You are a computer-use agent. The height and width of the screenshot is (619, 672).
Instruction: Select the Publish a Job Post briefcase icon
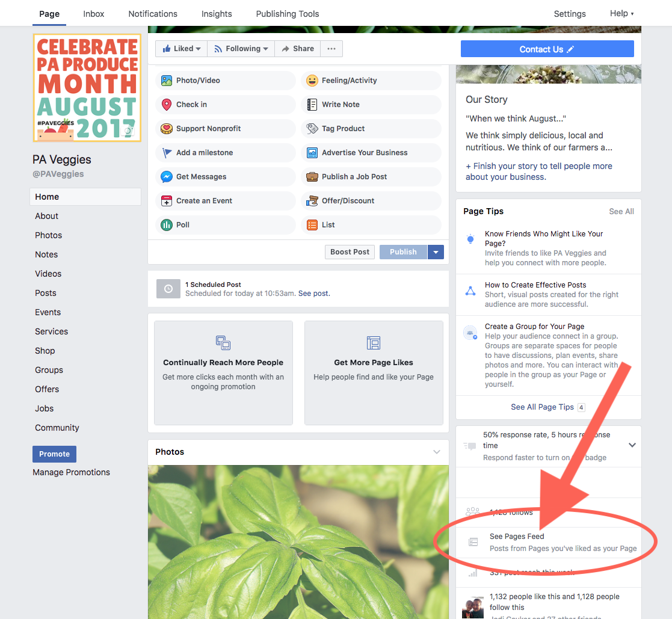click(312, 177)
